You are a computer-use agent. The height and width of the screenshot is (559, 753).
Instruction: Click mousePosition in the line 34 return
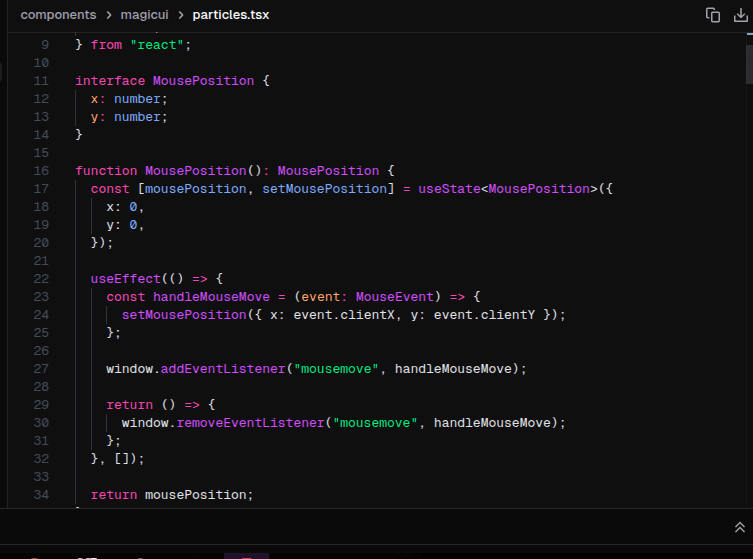(x=198, y=495)
